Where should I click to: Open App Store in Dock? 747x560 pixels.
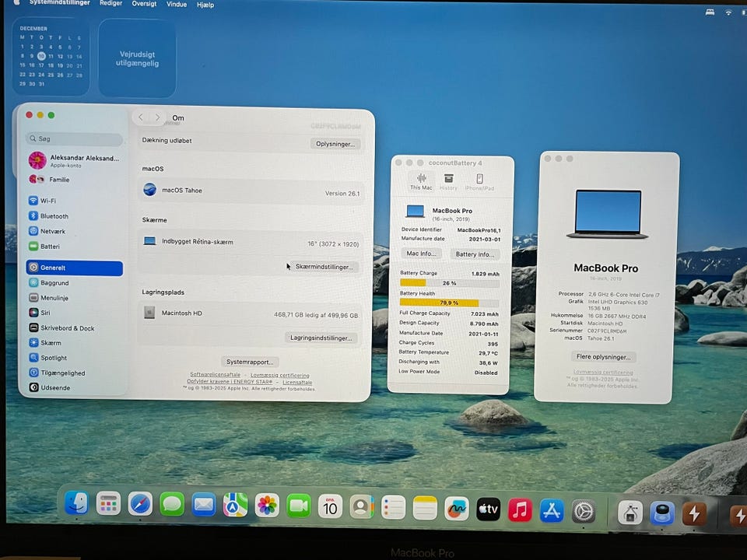click(x=552, y=510)
